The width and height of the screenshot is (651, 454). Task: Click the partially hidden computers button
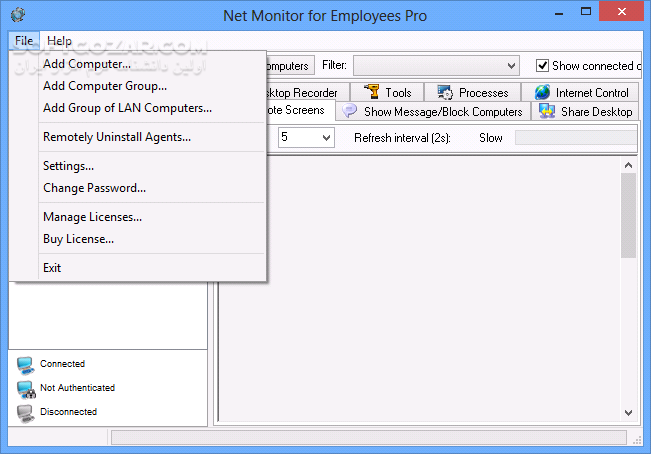click(x=290, y=66)
